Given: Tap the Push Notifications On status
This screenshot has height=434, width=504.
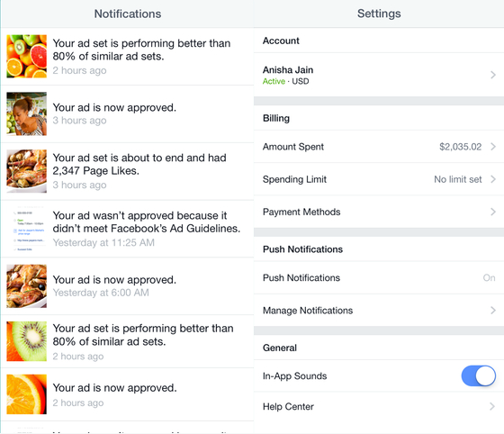Looking at the screenshot, I should (x=489, y=277).
